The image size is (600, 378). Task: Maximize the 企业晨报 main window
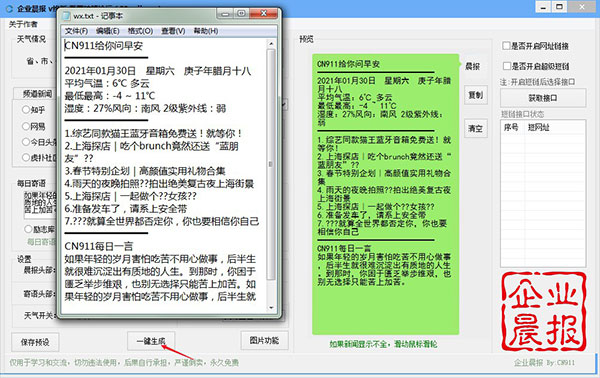click(560, 7)
